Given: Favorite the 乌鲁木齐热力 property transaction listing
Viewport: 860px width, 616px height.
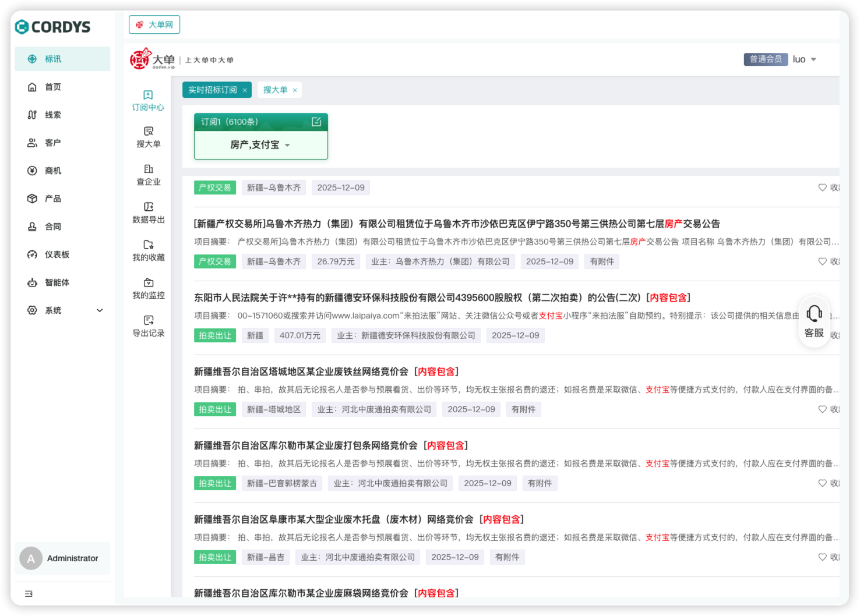Looking at the screenshot, I should pos(822,261).
